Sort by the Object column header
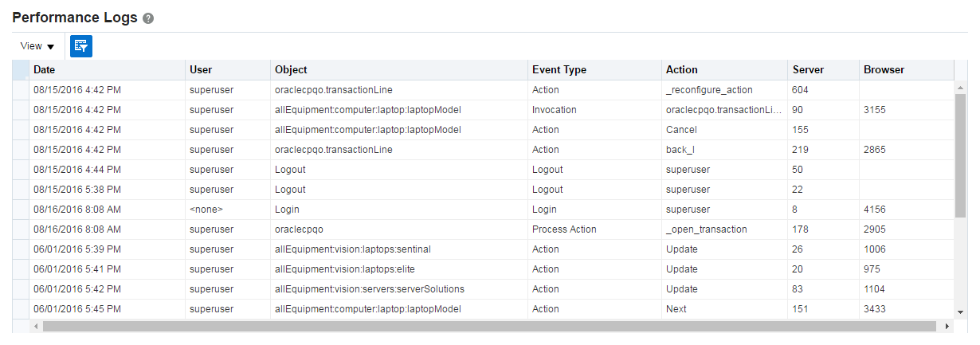Viewport: 980px width, 345px height. click(x=291, y=70)
